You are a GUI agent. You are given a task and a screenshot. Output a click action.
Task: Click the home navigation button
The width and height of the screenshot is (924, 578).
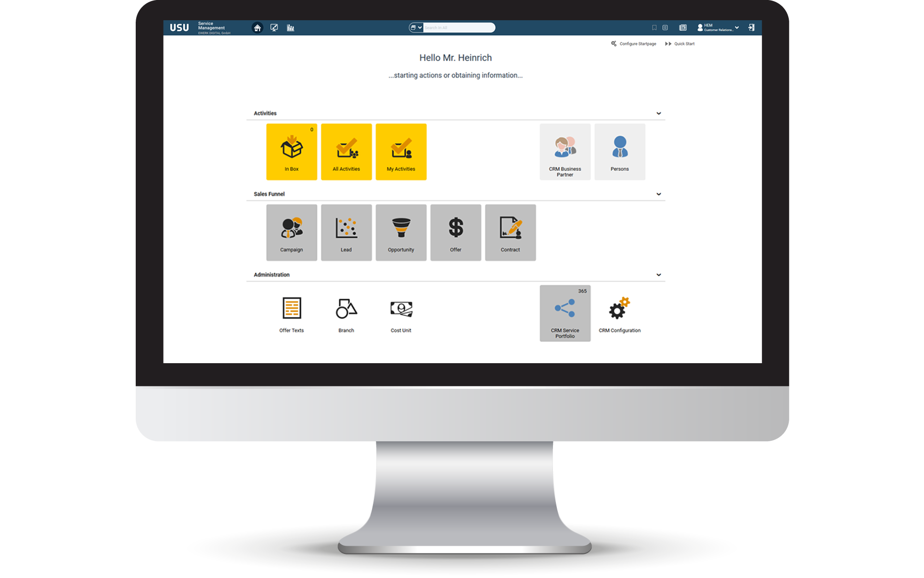(x=258, y=27)
